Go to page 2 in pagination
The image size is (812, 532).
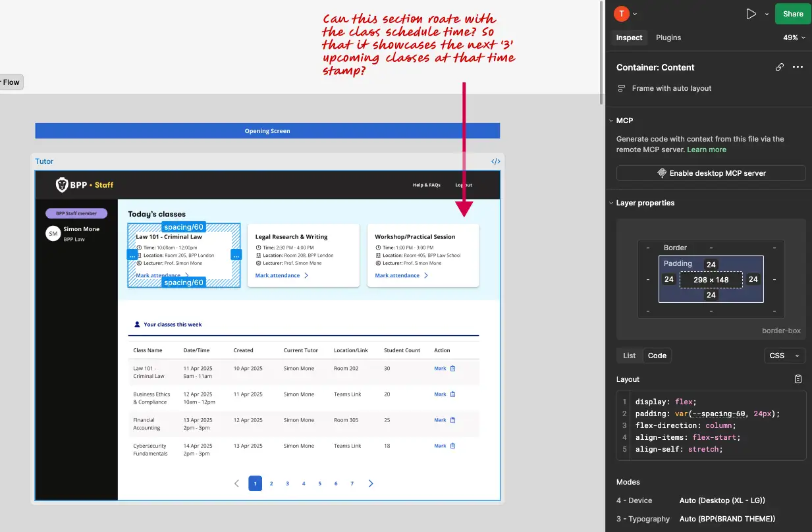point(271,483)
